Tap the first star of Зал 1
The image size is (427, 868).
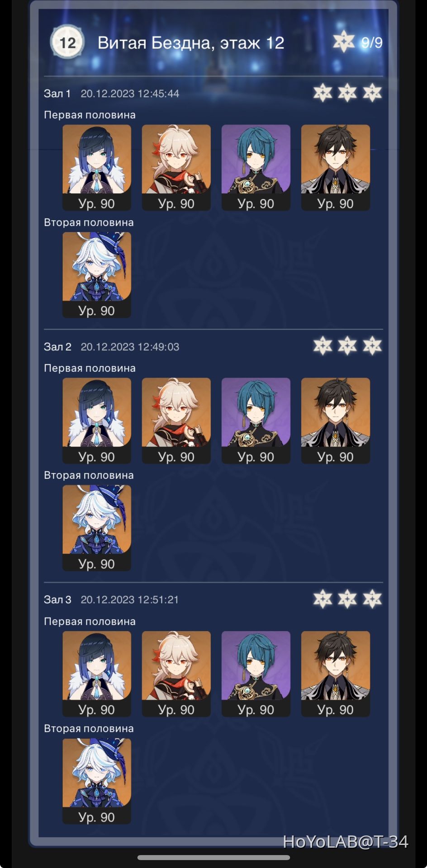323,93
